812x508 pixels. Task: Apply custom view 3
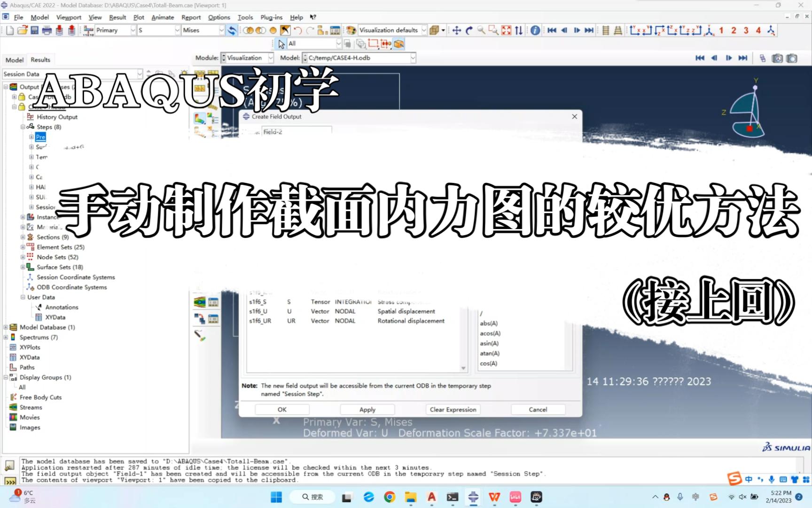click(x=746, y=30)
